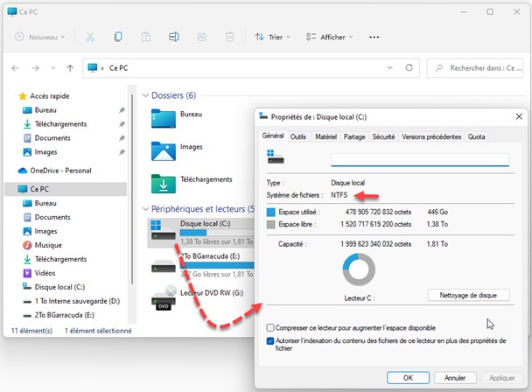This screenshot has width=532, height=392.
Task: Collapse the Dossiers section
Action: 144,95
